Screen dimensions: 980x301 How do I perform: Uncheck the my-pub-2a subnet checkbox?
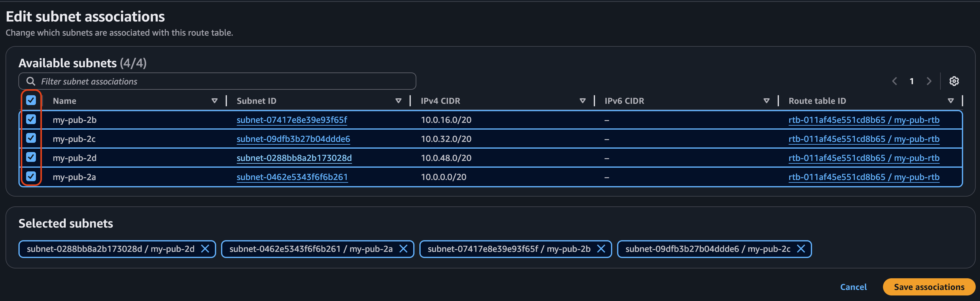coord(31,176)
